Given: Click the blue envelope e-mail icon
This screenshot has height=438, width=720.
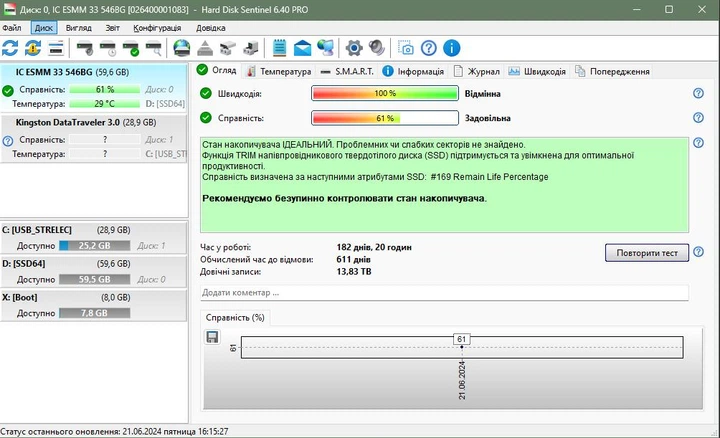Looking at the screenshot, I should 302,48.
